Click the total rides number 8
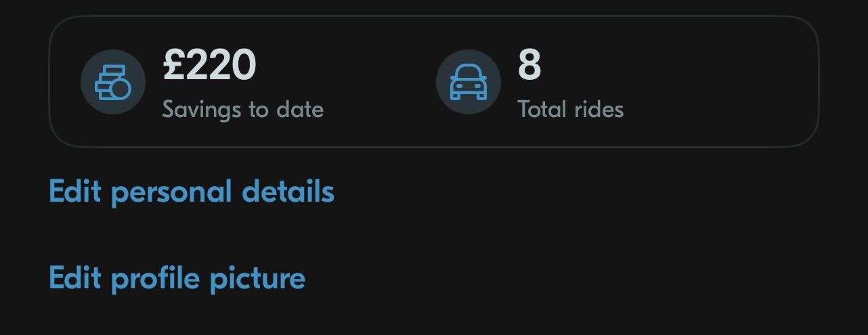This screenshot has width=868, height=335. point(529,66)
